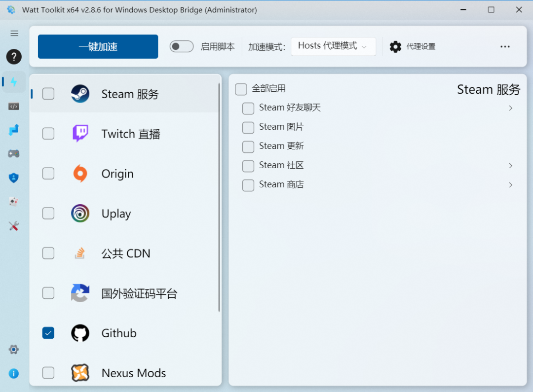Expand the Steam 商店 entry
This screenshot has height=392, width=533.
(510, 185)
